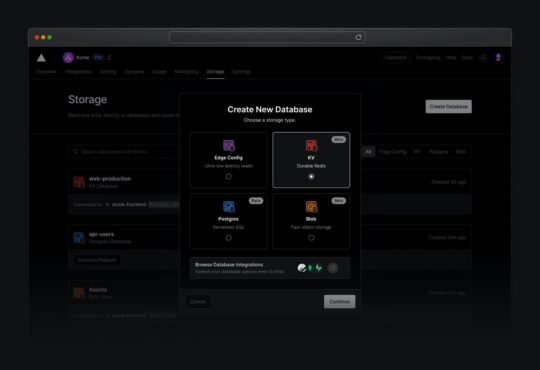This screenshot has height=370, width=540.
Task: Open the api-users Postgres database row
Action: 270,237
